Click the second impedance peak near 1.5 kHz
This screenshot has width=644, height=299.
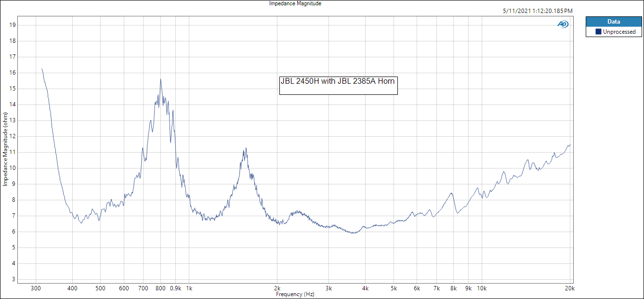(x=246, y=148)
